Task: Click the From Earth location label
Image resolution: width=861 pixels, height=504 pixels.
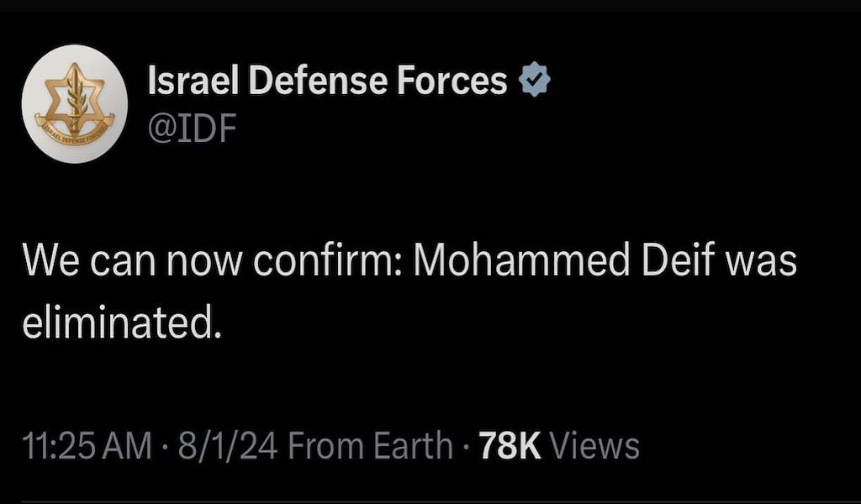Action: [x=371, y=446]
